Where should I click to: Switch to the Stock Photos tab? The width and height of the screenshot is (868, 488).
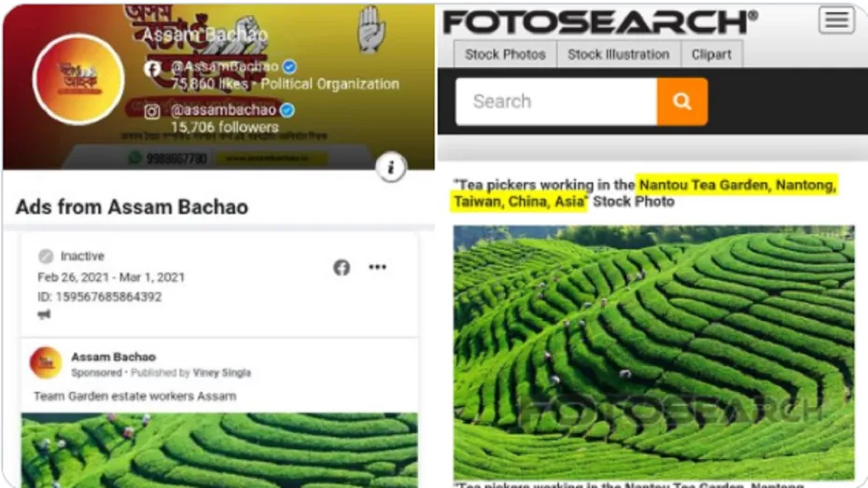[505, 54]
